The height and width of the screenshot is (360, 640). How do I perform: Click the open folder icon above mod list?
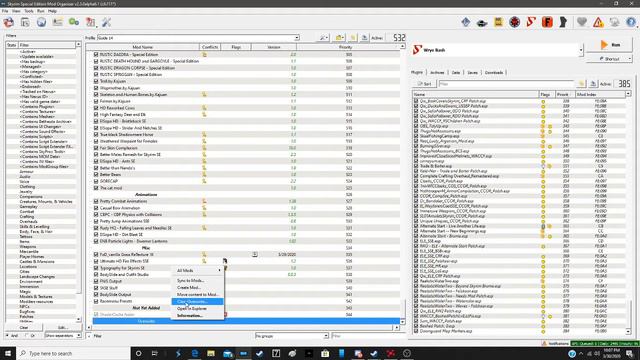(x=339, y=38)
